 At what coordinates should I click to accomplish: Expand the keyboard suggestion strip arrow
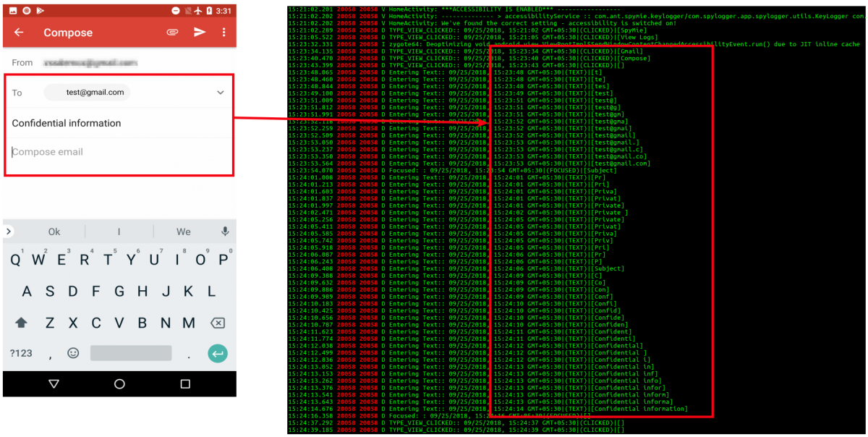coord(9,232)
